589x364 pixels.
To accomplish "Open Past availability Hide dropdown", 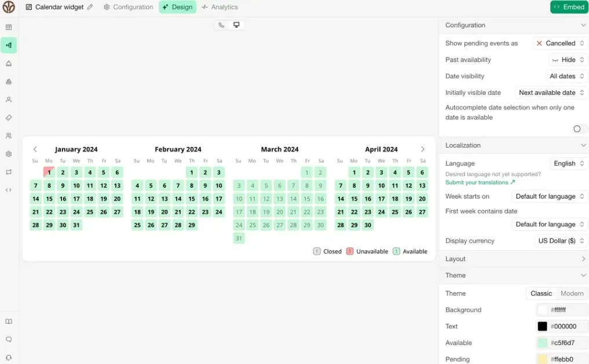I will 568,60.
